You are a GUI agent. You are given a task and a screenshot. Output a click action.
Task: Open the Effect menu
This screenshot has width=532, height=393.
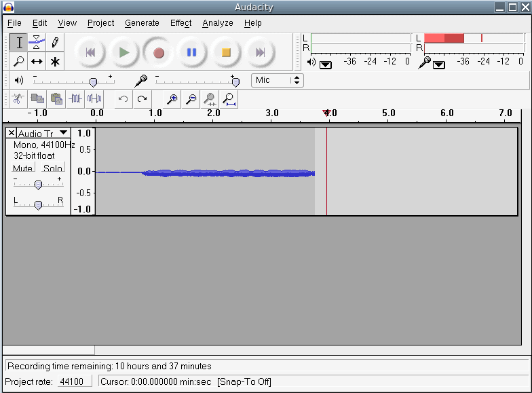pyautogui.click(x=180, y=23)
